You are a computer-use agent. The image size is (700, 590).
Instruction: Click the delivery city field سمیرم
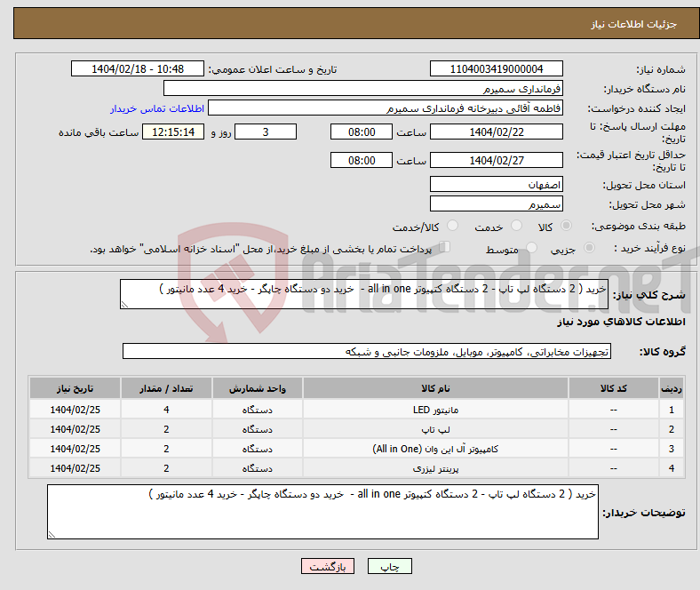click(496, 203)
